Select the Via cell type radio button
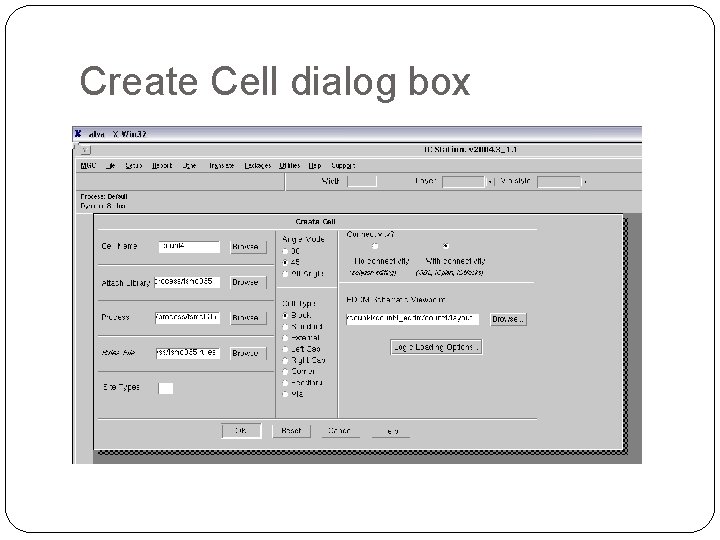The width and height of the screenshot is (720, 540). tap(285, 394)
